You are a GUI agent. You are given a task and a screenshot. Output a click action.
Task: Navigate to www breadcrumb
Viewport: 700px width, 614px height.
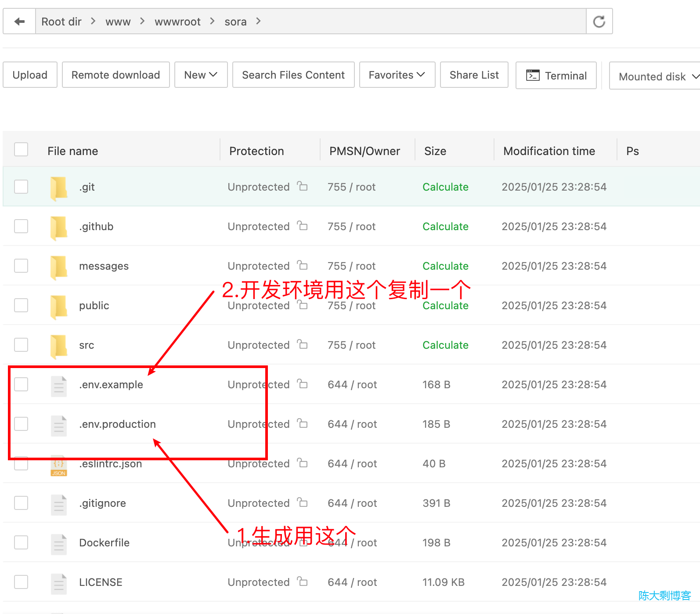(x=118, y=22)
